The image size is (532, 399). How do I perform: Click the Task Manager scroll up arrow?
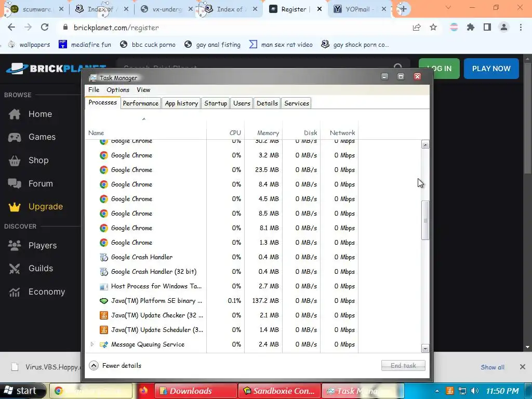(x=425, y=144)
